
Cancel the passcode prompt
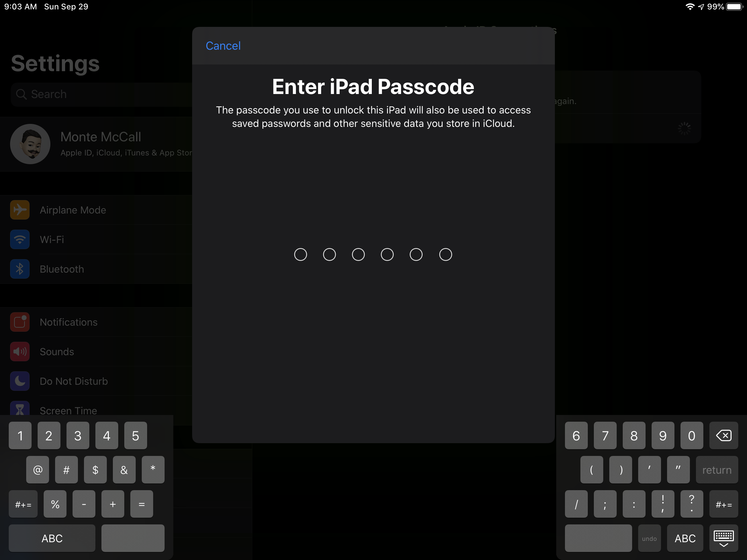(x=223, y=46)
